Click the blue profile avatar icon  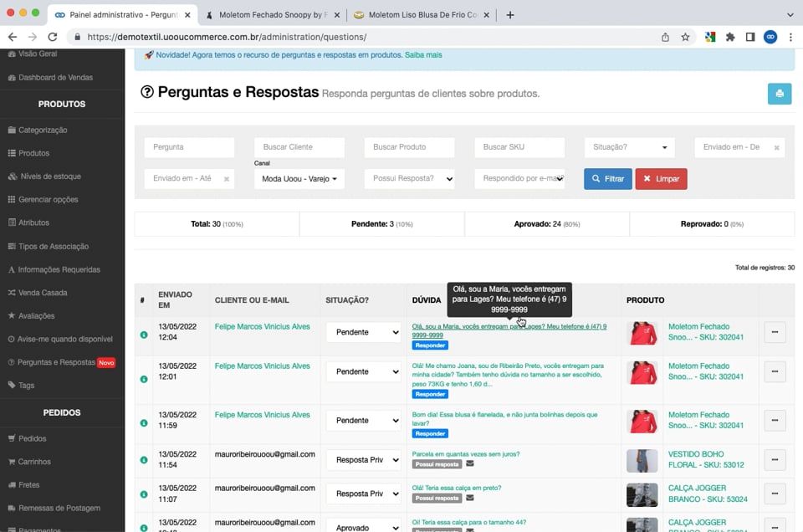(x=770, y=37)
